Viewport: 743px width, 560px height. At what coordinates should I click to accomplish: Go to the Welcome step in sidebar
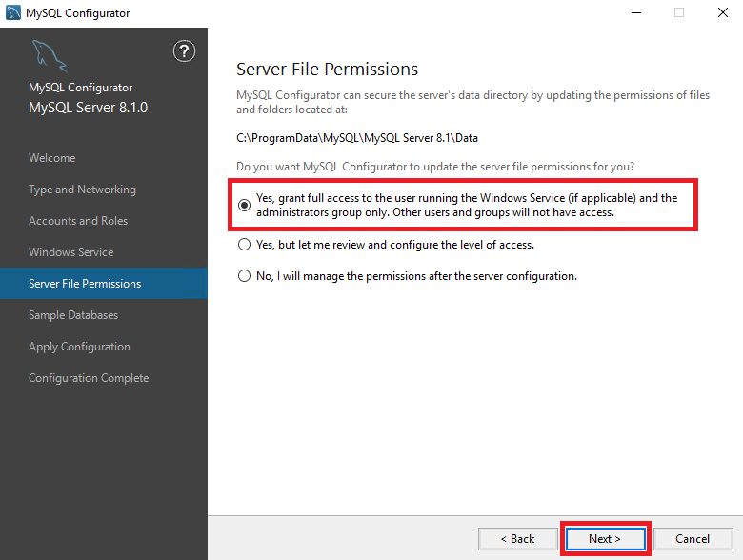[52, 158]
